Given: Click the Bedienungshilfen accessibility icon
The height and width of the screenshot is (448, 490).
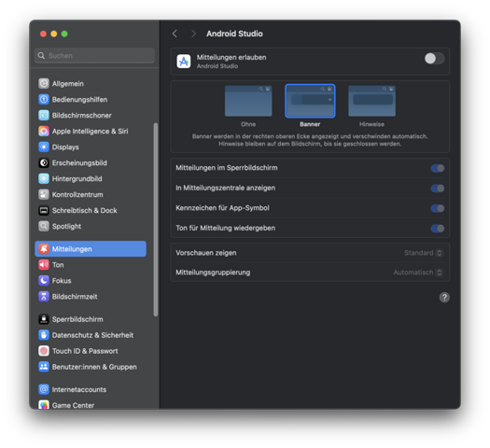Looking at the screenshot, I should (44, 99).
